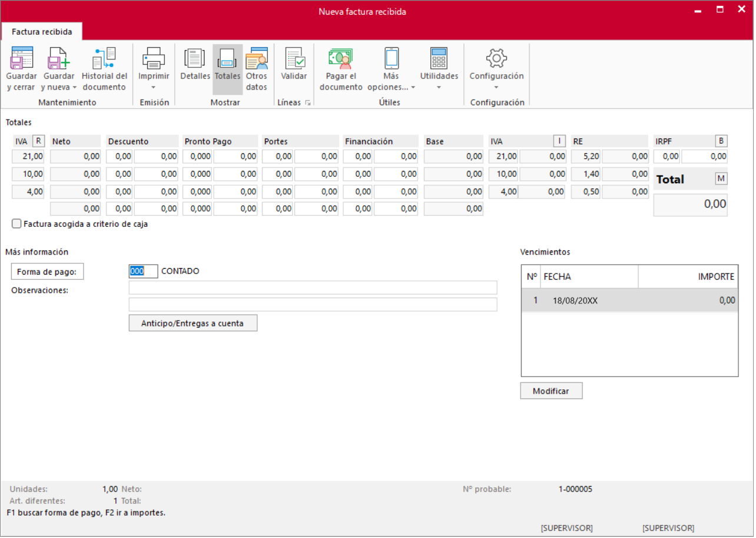Click the Nº probable value 1-000005
This screenshot has width=756, height=538.
pyautogui.click(x=575, y=489)
